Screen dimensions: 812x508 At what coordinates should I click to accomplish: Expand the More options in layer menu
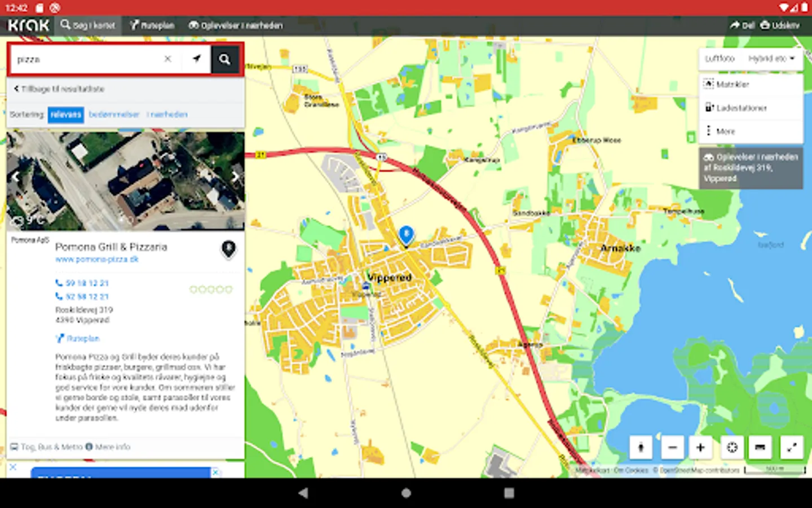751,131
